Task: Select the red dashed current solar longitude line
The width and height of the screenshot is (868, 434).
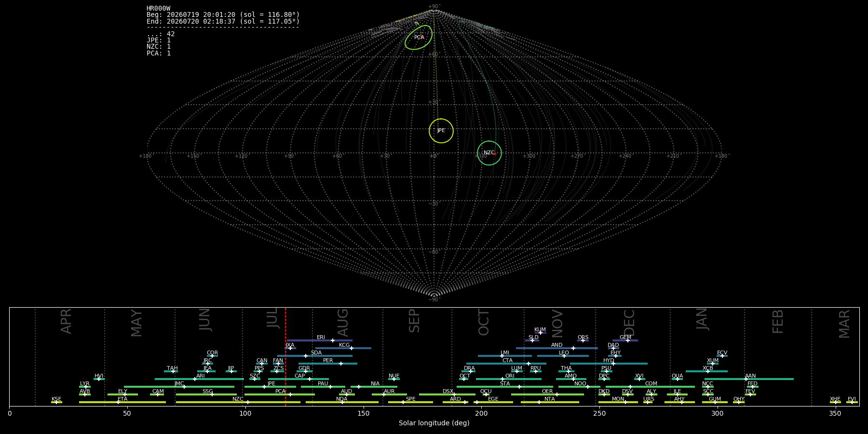Action: tap(285, 356)
